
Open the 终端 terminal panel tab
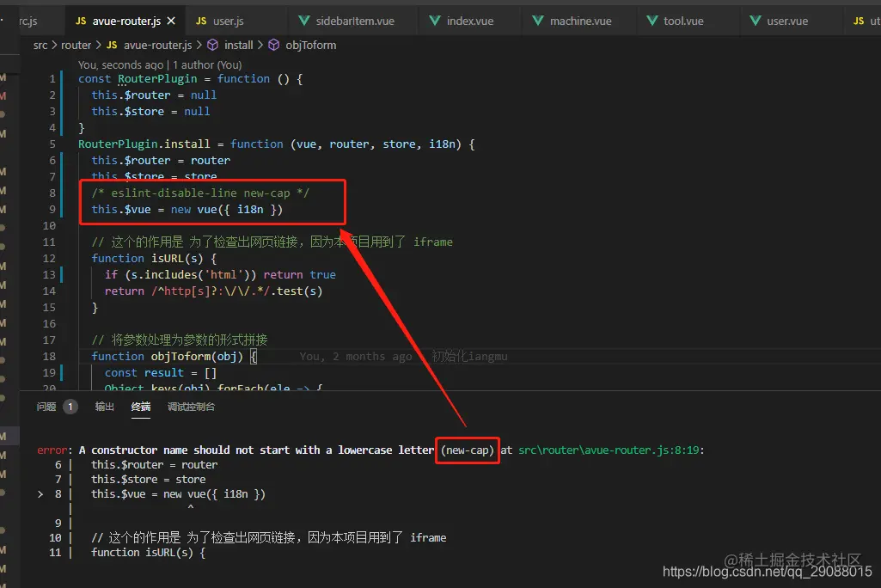click(140, 407)
